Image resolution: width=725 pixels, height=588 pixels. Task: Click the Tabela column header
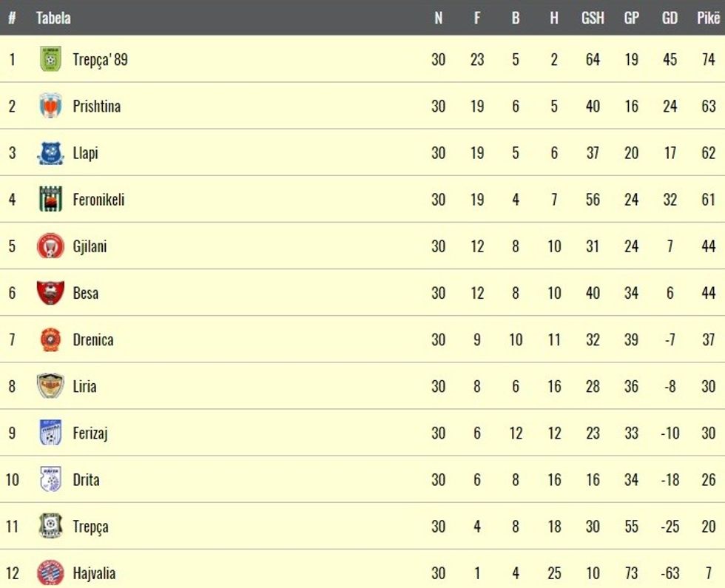[53, 18]
